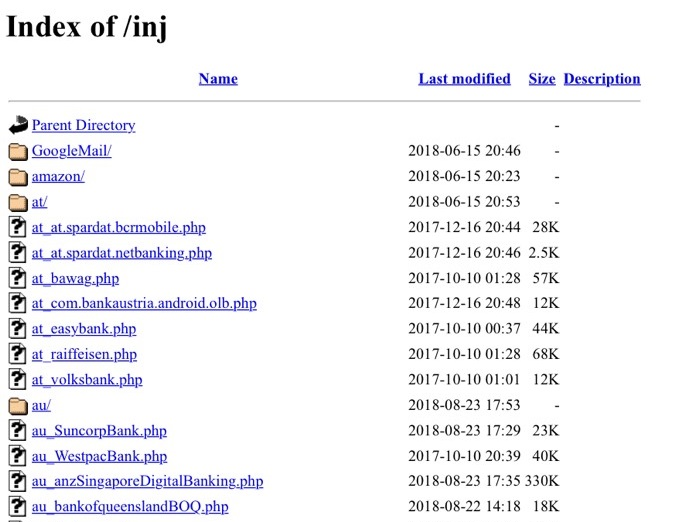Screen dimensions: 677x522
Task: Click the folder icon beside au/
Action: coord(18,405)
